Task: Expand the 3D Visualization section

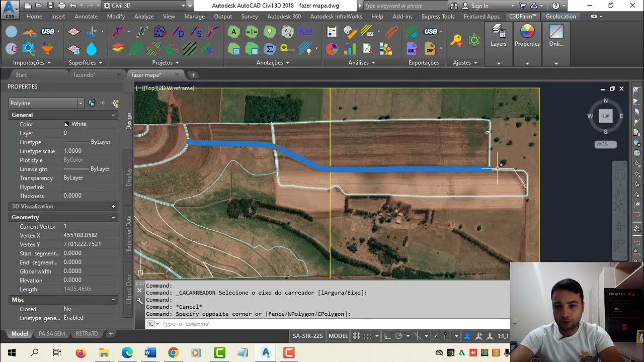Action: (113, 207)
